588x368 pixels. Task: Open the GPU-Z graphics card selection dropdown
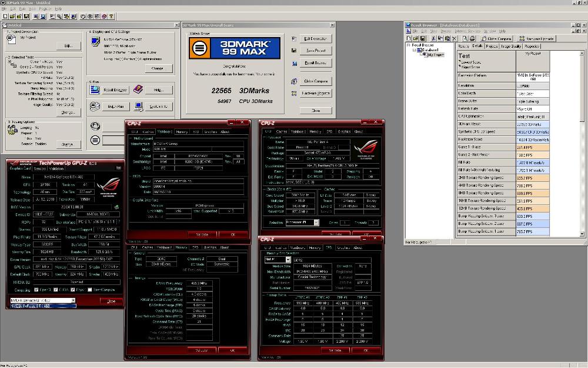coord(73,300)
